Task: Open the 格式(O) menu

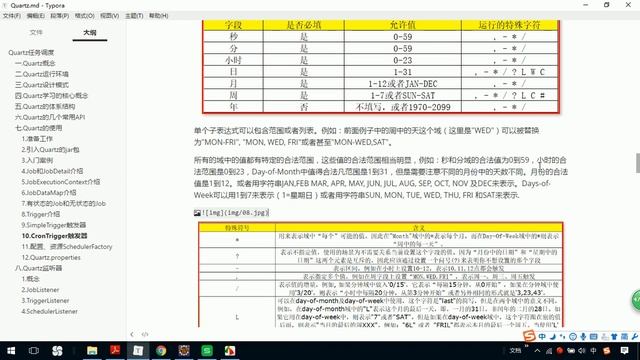Action: tap(84, 16)
